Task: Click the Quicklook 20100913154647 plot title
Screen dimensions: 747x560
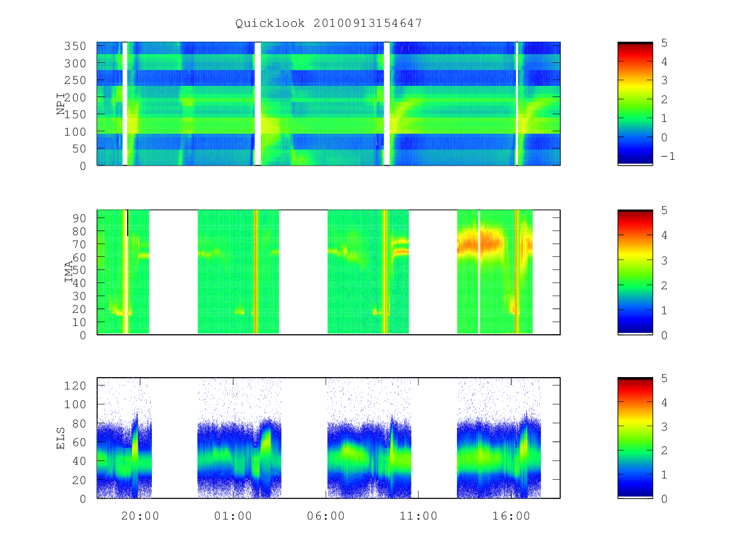Action: (x=329, y=24)
